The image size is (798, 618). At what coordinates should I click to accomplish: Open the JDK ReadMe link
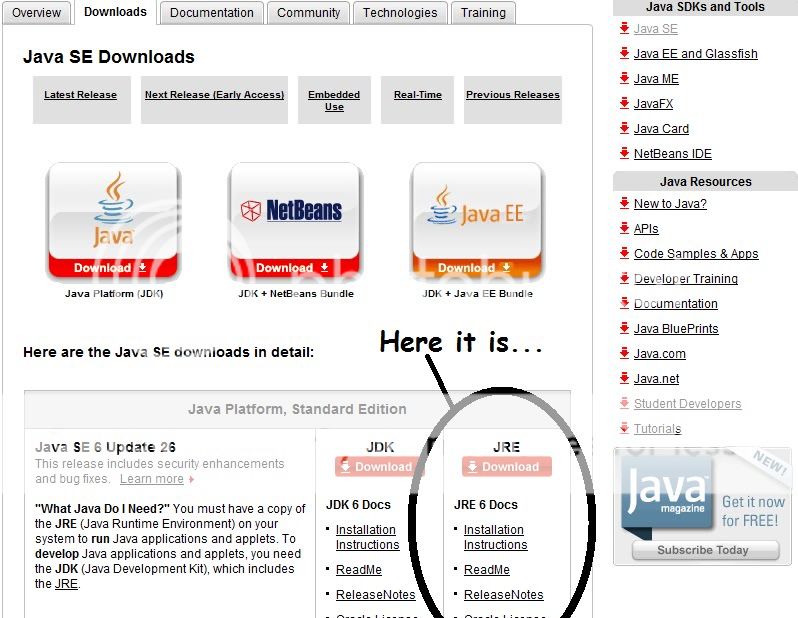click(359, 570)
